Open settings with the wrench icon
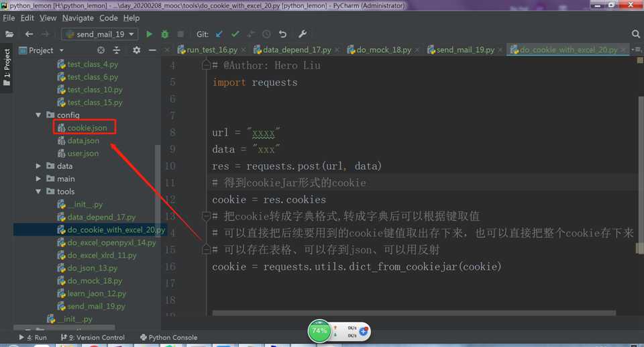Viewport: 644px width, 347px height. [303, 34]
